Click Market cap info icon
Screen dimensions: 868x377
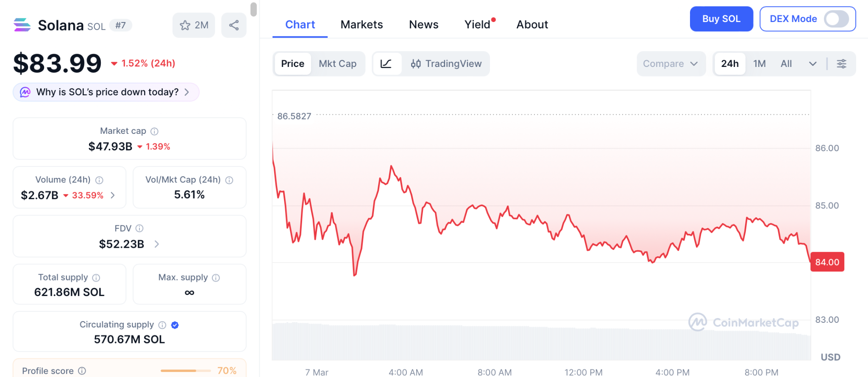pyautogui.click(x=155, y=131)
